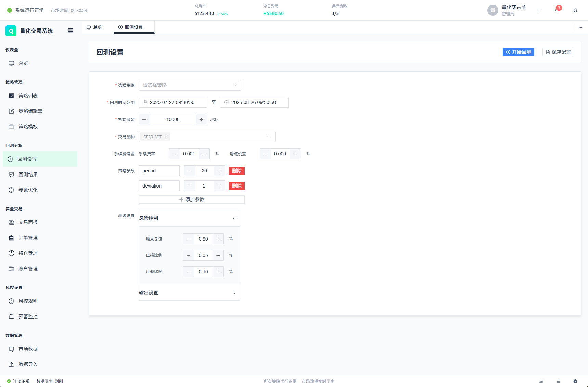Decrease 止损比例 with the minus button
This screenshot has height=387, width=588.
(188, 255)
